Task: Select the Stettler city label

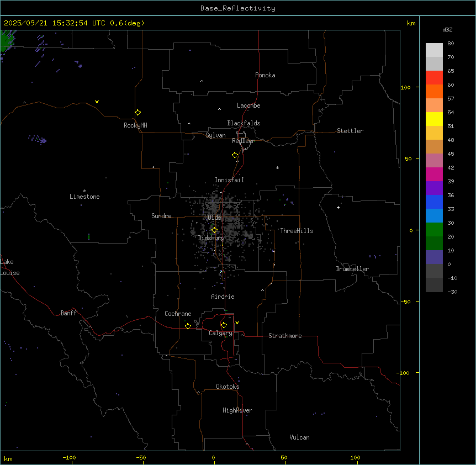Action: (x=350, y=131)
